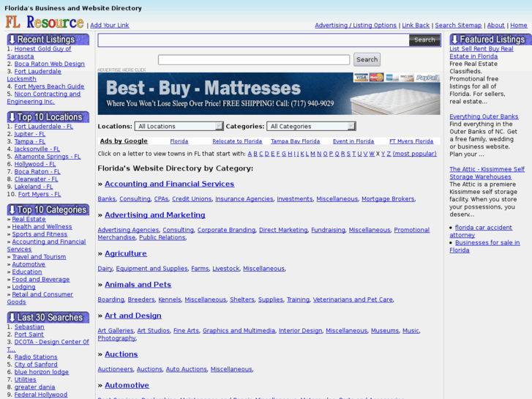Open the Locations dropdown
The height and width of the screenshot is (399, 532).
coord(179,127)
